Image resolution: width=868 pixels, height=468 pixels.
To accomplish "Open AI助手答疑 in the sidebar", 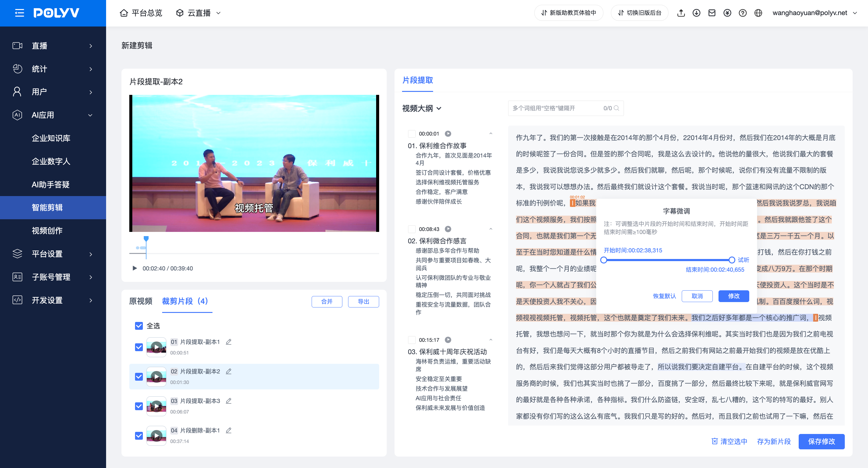I will pos(53,185).
